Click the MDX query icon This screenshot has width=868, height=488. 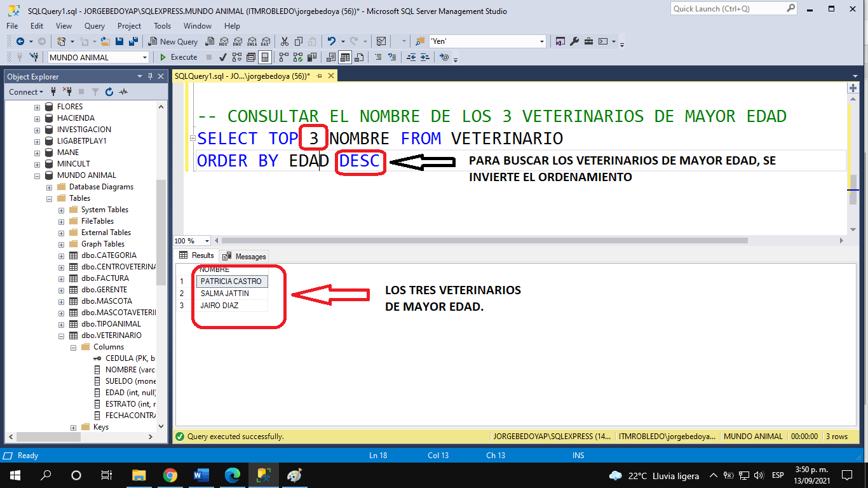point(224,41)
